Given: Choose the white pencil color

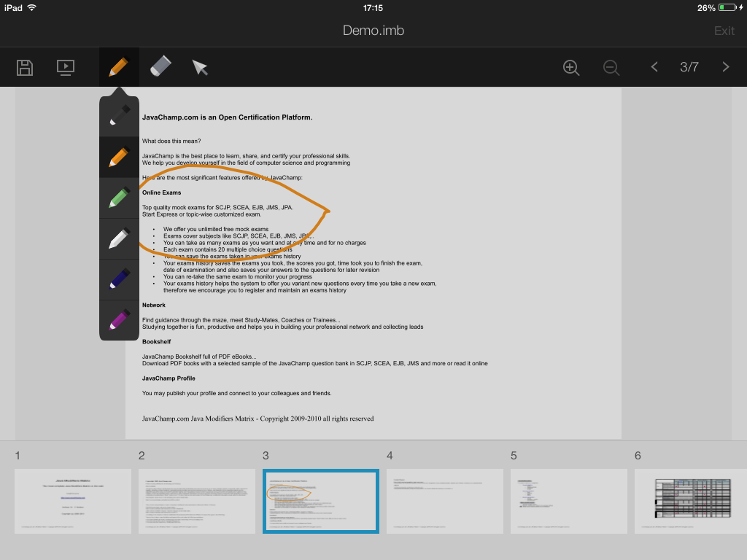Looking at the screenshot, I should (119, 239).
